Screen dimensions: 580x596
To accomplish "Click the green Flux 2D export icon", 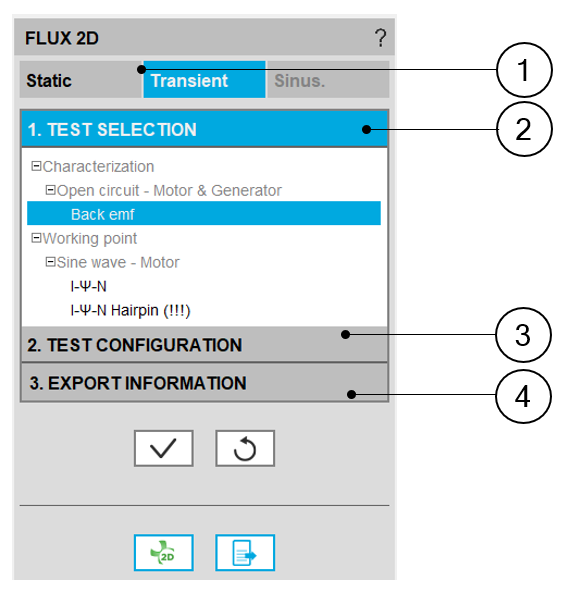I will [x=163, y=553].
